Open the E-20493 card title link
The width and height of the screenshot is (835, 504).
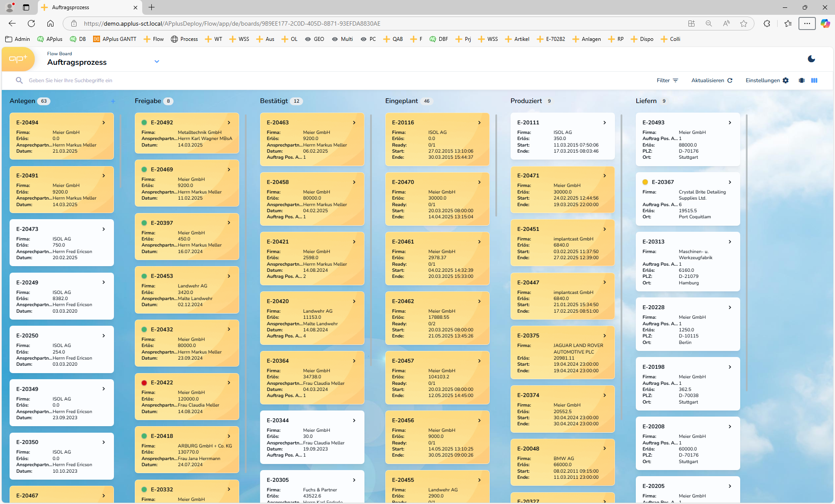653,123
